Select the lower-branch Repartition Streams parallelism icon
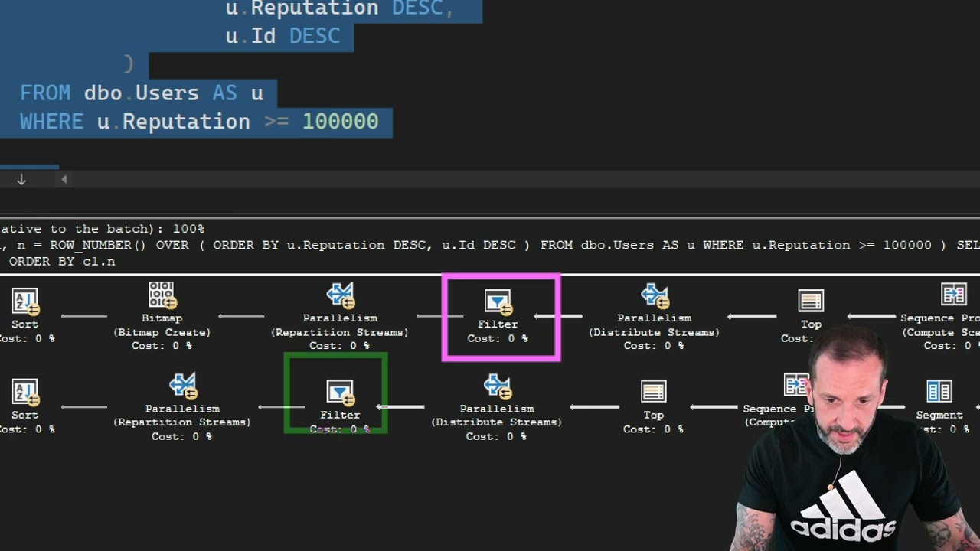 click(x=183, y=386)
